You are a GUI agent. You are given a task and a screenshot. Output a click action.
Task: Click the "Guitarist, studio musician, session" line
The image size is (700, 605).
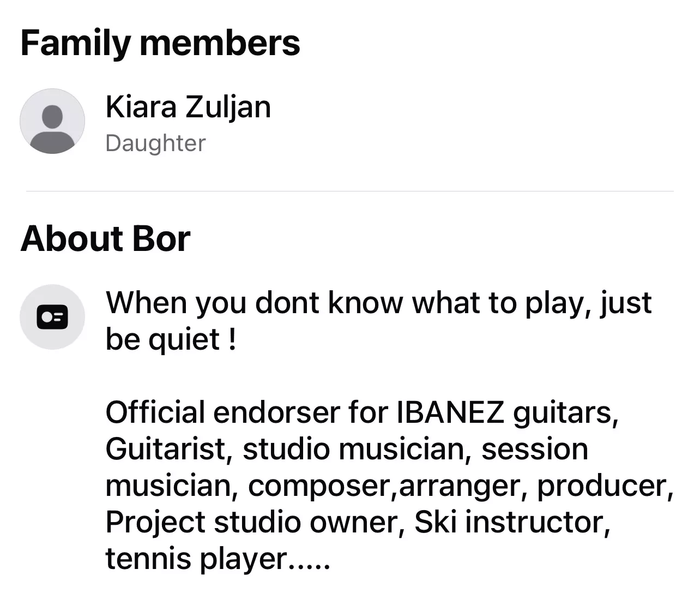coord(347,448)
